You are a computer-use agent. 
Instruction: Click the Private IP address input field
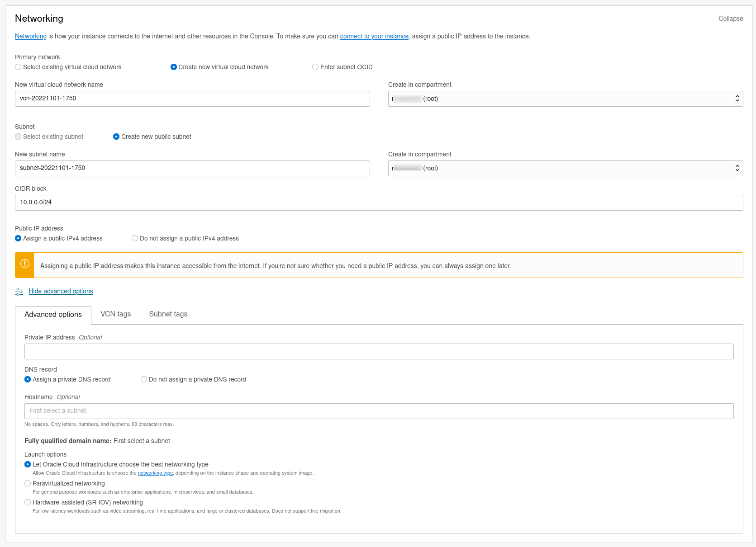coord(379,352)
